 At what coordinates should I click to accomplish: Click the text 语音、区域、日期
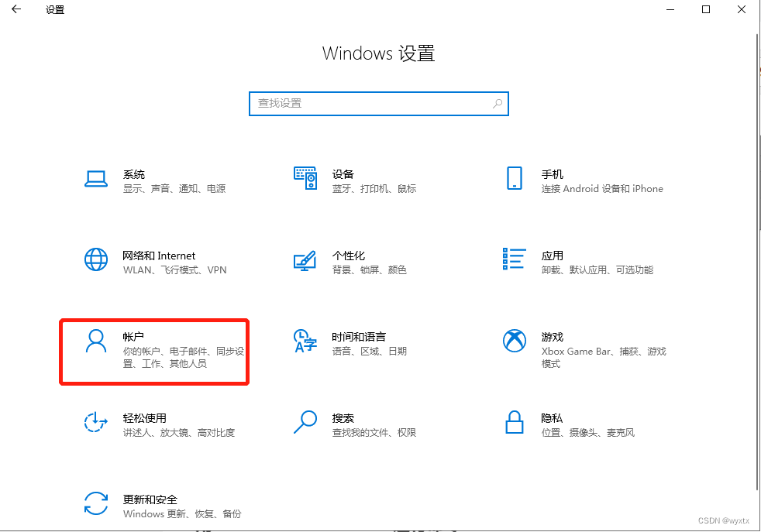(370, 351)
